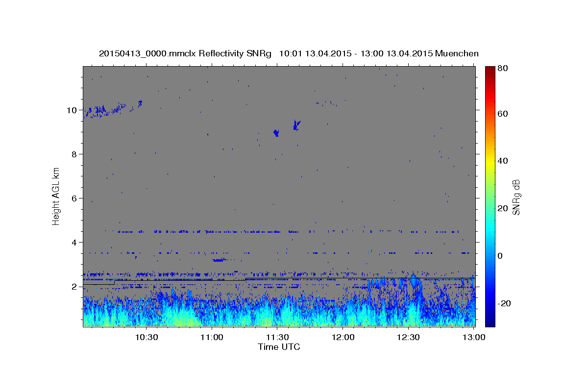Click the height tick label 2
This screenshot has height=392, width=588.
[74, 287]
